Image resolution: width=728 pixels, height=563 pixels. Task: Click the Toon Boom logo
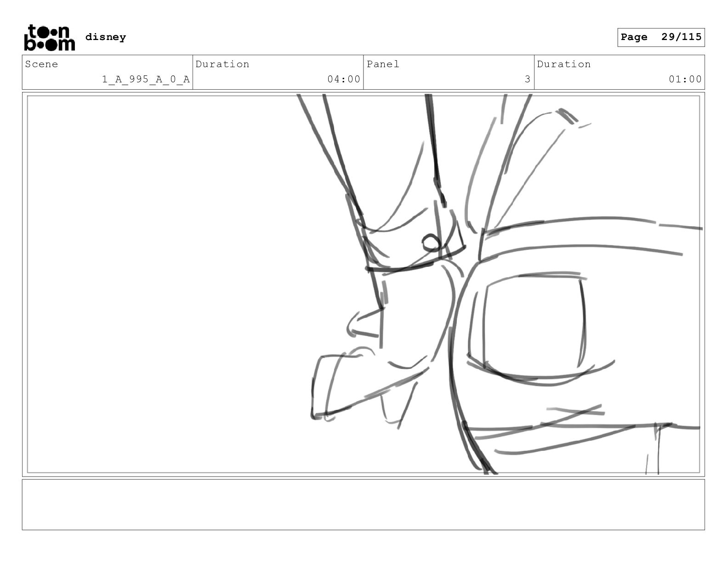pos(49,37)
